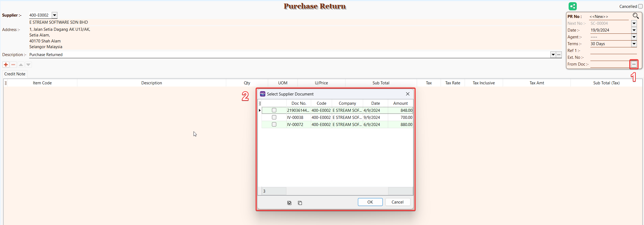Open the Date dropdown picker
Screen dimensions: 644x225
634,30
